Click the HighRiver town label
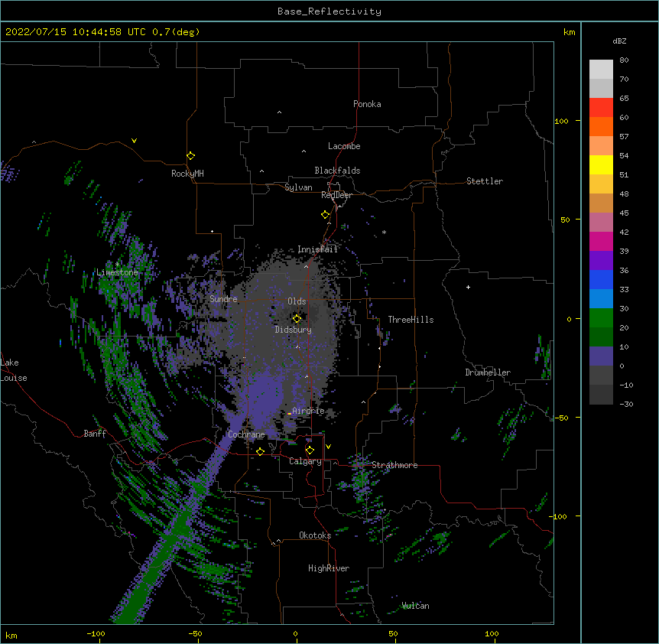Image resolution: width=659 pixels, height=644 pixels. pos(329,568)
